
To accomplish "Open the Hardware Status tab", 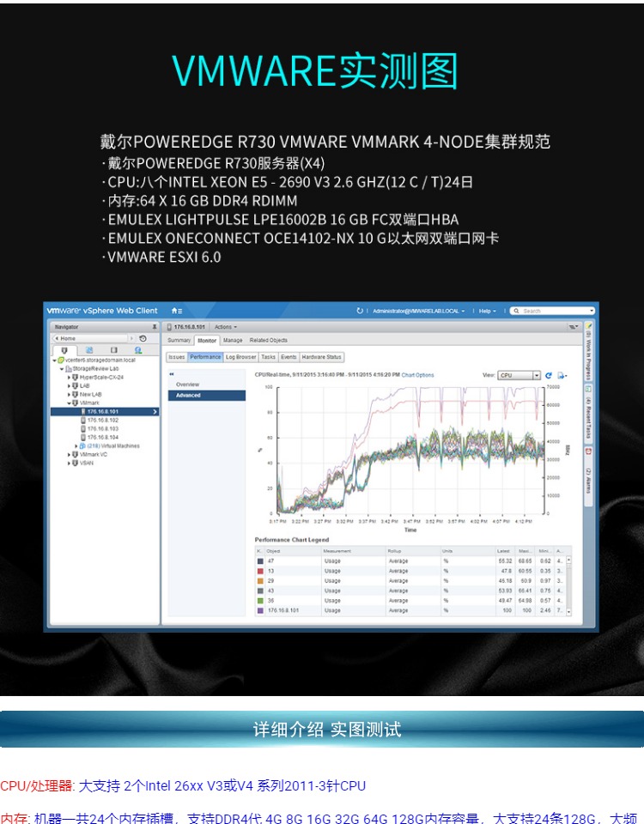I will click(322, 357).
